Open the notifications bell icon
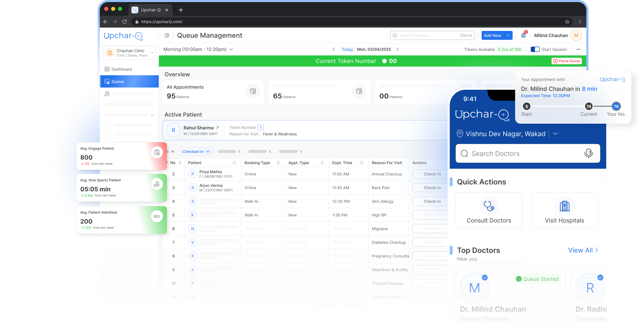 [x=523, y=35]
